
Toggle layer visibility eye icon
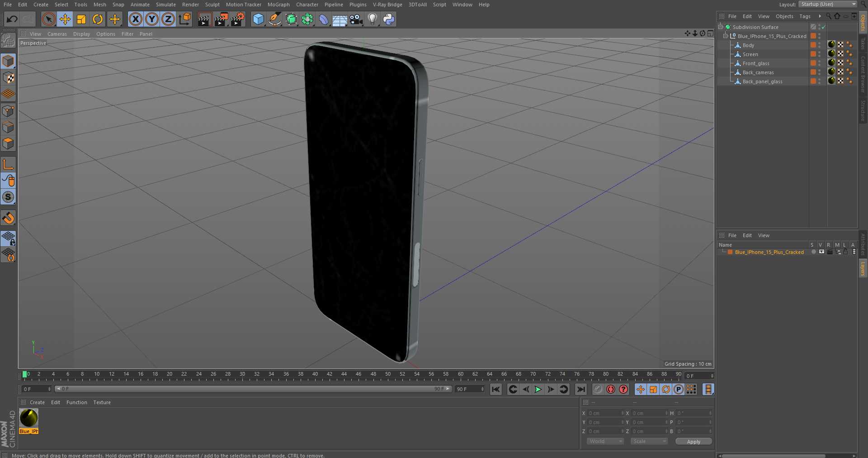821,252
